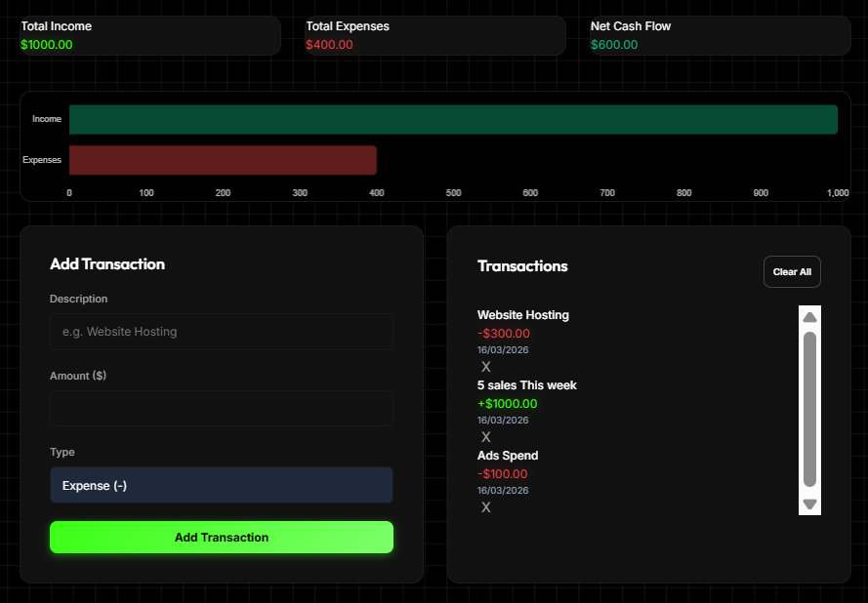Clear all transactions with Clear All
This screenshot has width=868, height=603.
pyautogui.click(x=792, y=271)
